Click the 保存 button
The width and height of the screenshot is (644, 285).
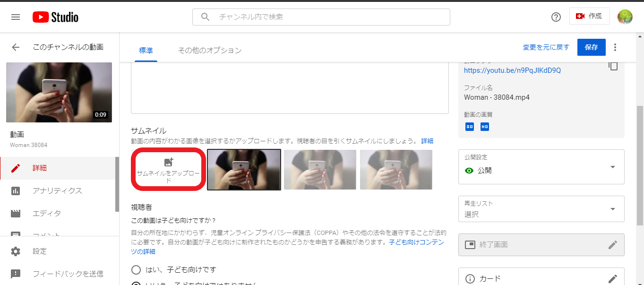coord(592,47)
